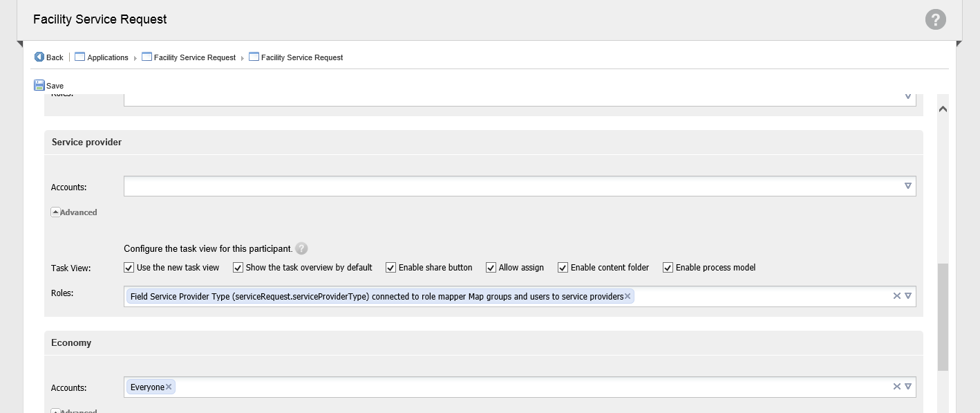Go to Applications in breadcrumb
This screenshot has width=980, height=413.
(107, 57)
